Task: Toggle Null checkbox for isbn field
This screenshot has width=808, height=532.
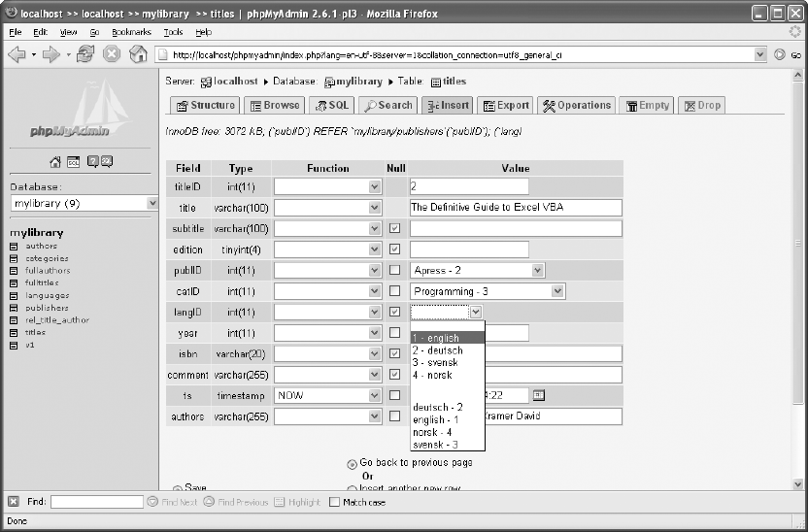Action: click(394, 353)
